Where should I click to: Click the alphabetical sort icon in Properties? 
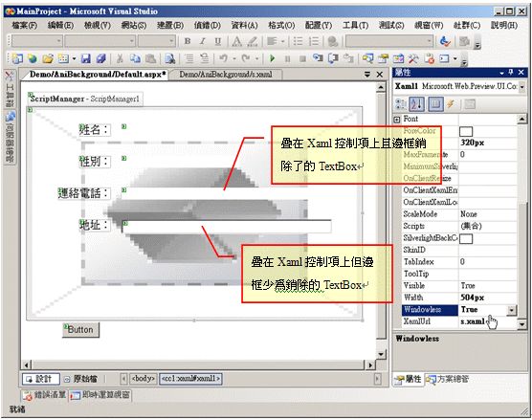(x=416, y=104)
